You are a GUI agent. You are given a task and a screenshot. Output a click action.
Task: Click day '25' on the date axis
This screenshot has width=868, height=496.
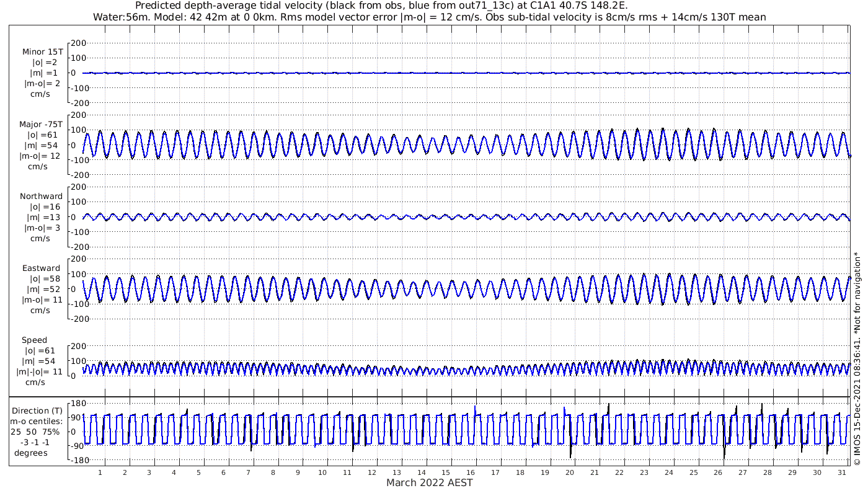point(693,472)
